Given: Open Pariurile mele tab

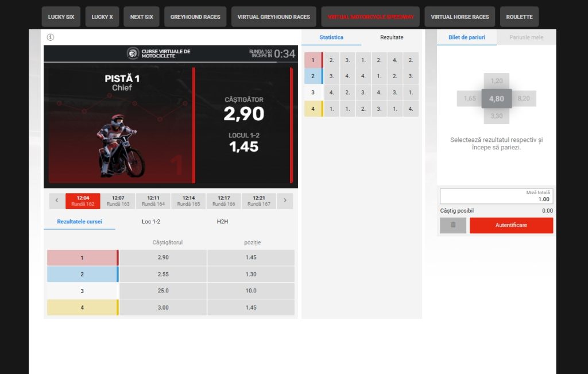Looking at the screenshot, I should pos(526,37).
